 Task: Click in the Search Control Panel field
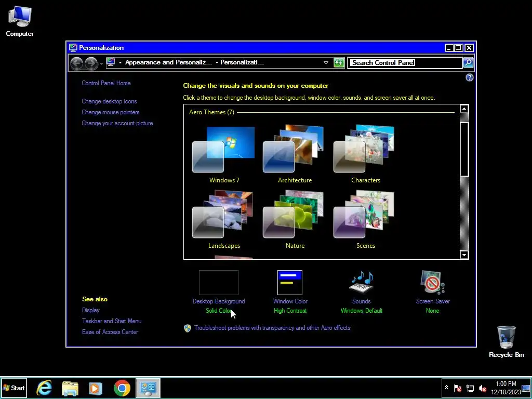coord(405,63)
